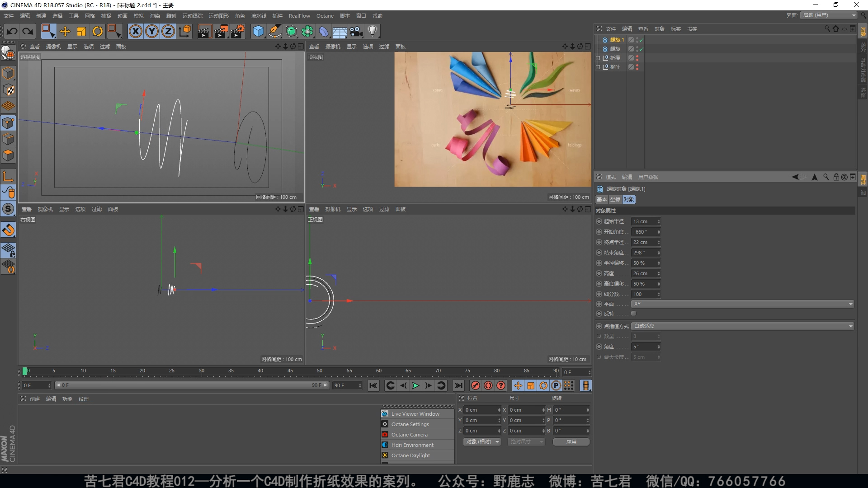Open the 平面 XY dropdown
The image size is (868, 488).
(x=743, y=304)
